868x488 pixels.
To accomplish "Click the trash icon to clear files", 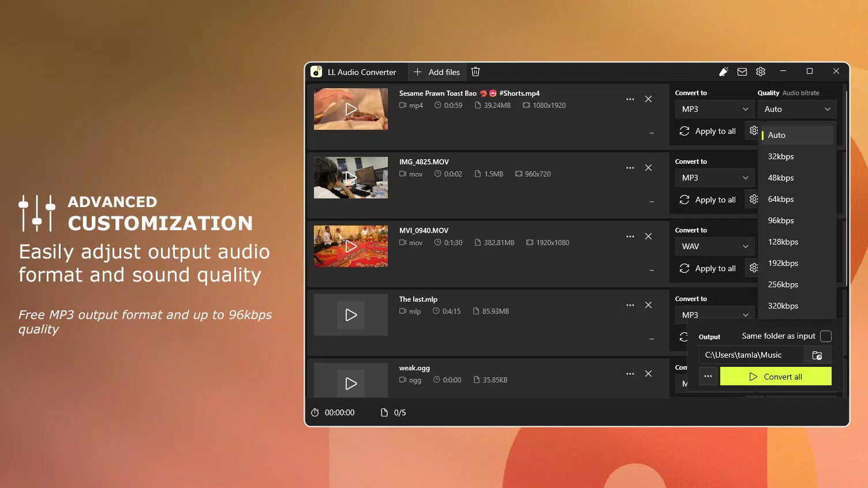I will point(476,72).
